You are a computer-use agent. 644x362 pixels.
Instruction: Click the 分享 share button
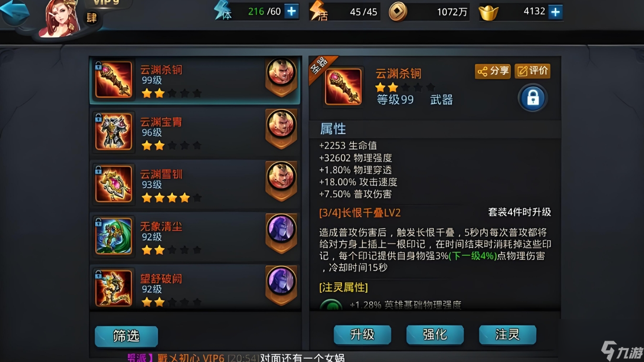tap(493, 71)
